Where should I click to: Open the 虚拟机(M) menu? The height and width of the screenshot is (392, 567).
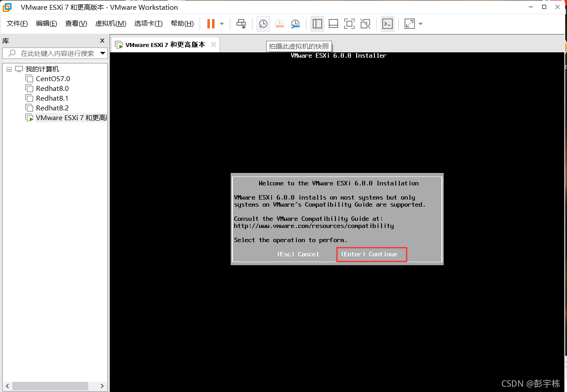pyautogui.click(x=111, y=24)
